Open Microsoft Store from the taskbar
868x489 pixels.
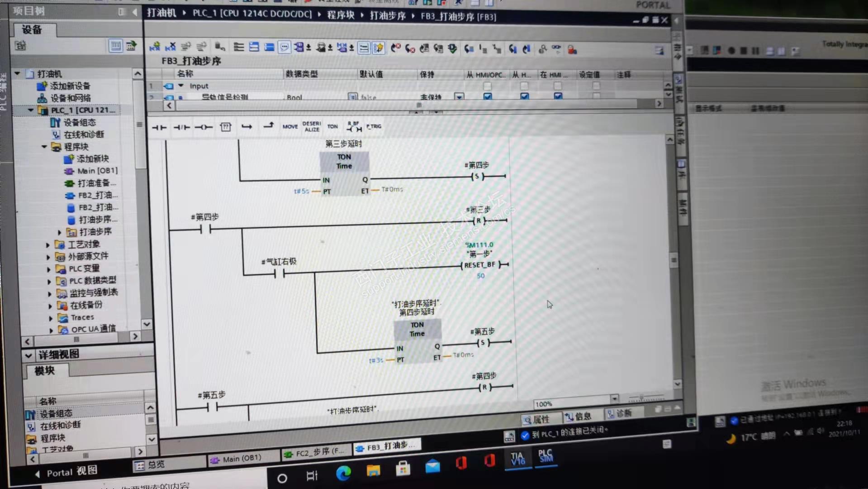(403, 468)
